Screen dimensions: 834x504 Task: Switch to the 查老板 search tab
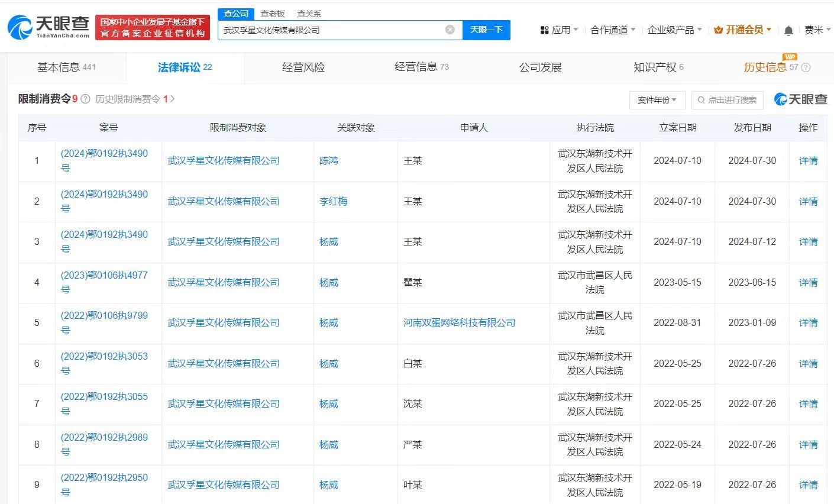(x=271, y=13)
